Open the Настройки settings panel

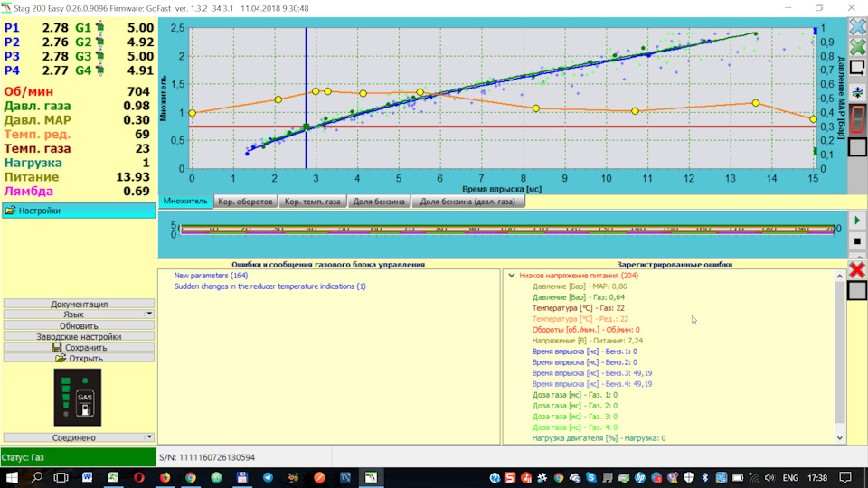click(79, 211)
